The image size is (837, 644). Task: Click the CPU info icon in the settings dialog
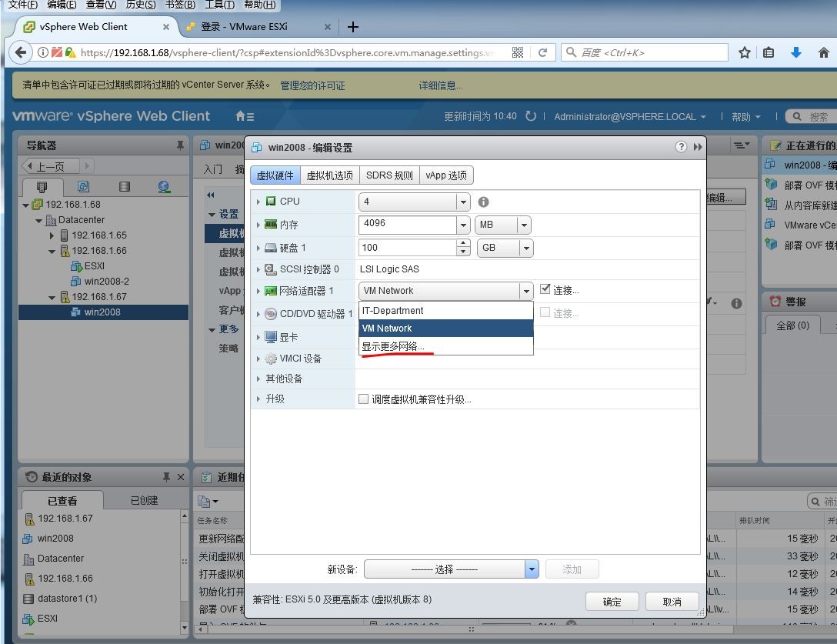[x=482, y=201]
